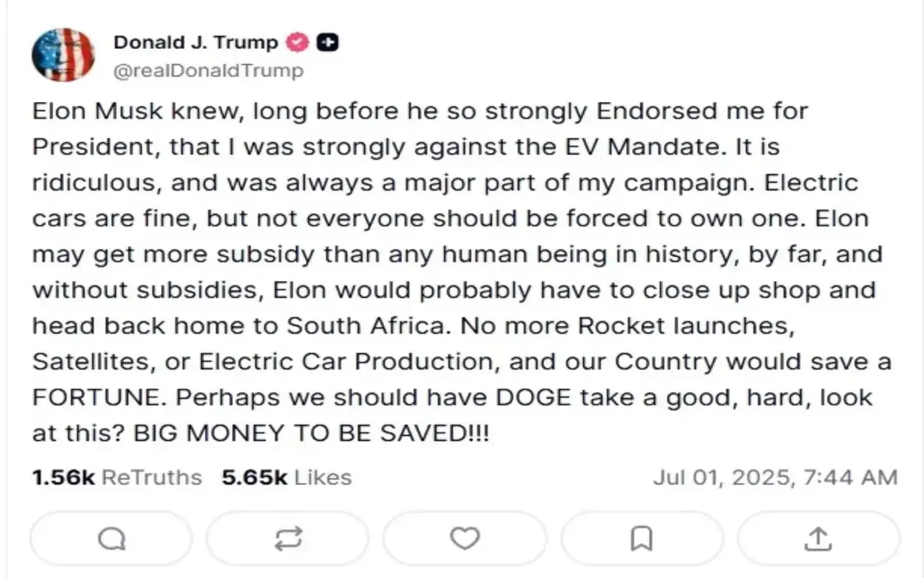The image size is (924, 578).
Task: View the 5.65k Likes list
Action: coord(287,478)
